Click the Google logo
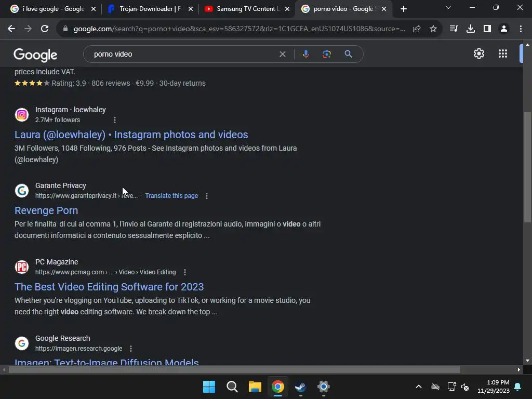Image resolution: width=532 pixels, height=399 pixels. (x=35, y=55)
